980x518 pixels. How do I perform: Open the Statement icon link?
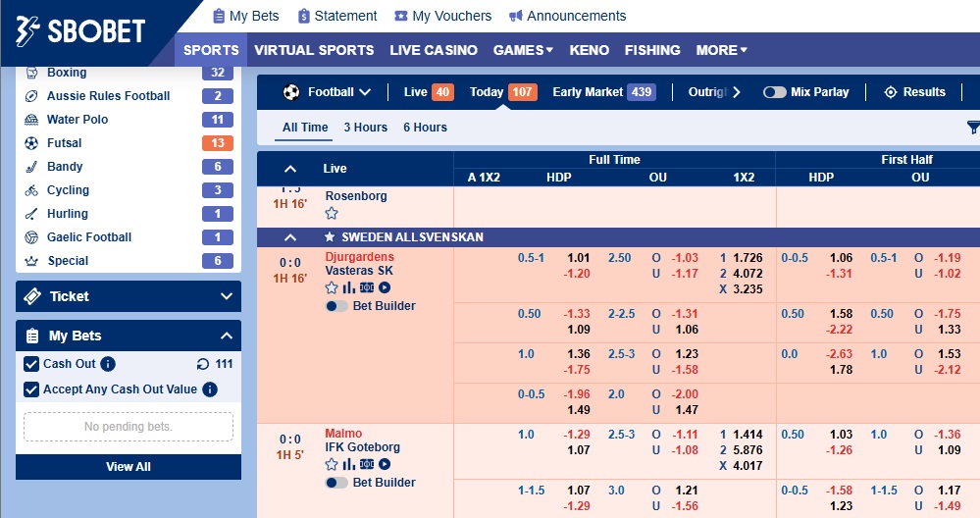[304, 16]
